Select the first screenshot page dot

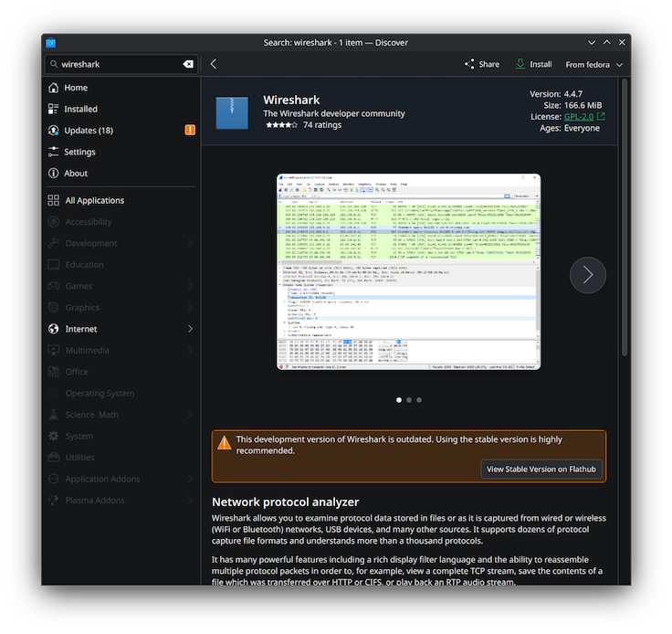click(399, 400)
